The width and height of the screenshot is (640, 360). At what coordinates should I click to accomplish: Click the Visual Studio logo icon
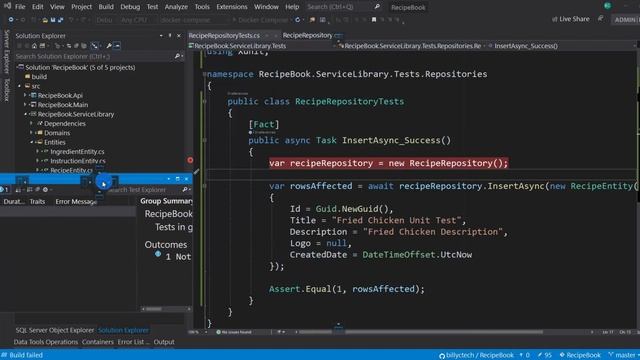[x=7, y=6]
